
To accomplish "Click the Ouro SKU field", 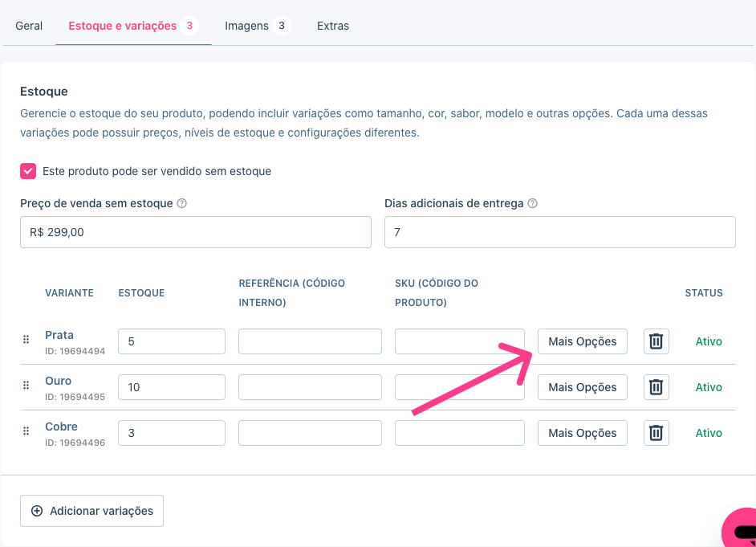I will click(460, 387).
